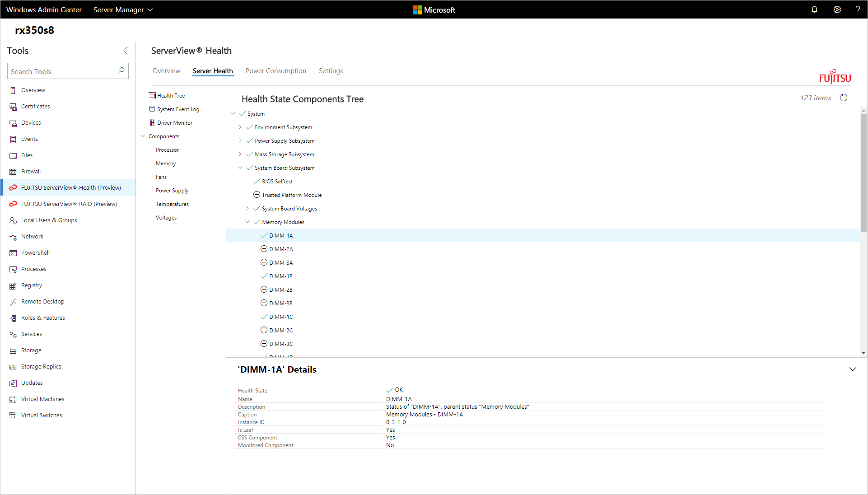Click Overview in left sidebar

click(x=33, y=89)
